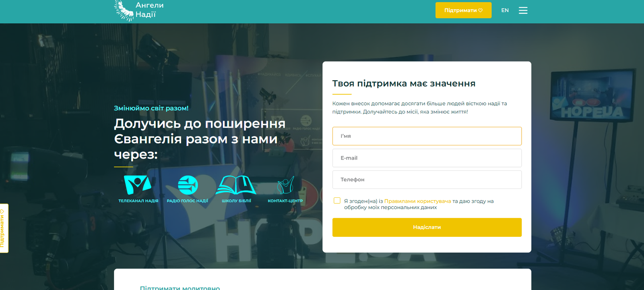Screen dimensions: 644x290
Task: Open the Правилами користувача link
Action: [x=417, y=201]
